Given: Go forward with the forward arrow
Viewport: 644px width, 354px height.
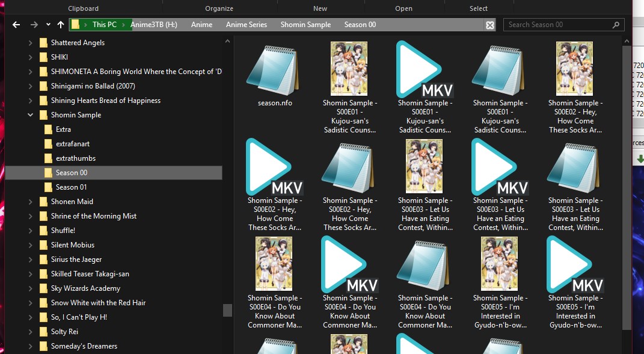Looking at the screenshot, I should (x=34, y=25).
